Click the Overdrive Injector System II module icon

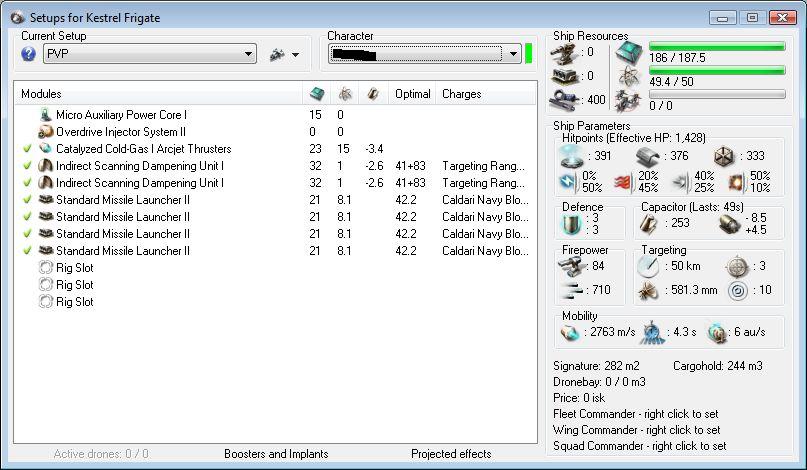(46, 131)
